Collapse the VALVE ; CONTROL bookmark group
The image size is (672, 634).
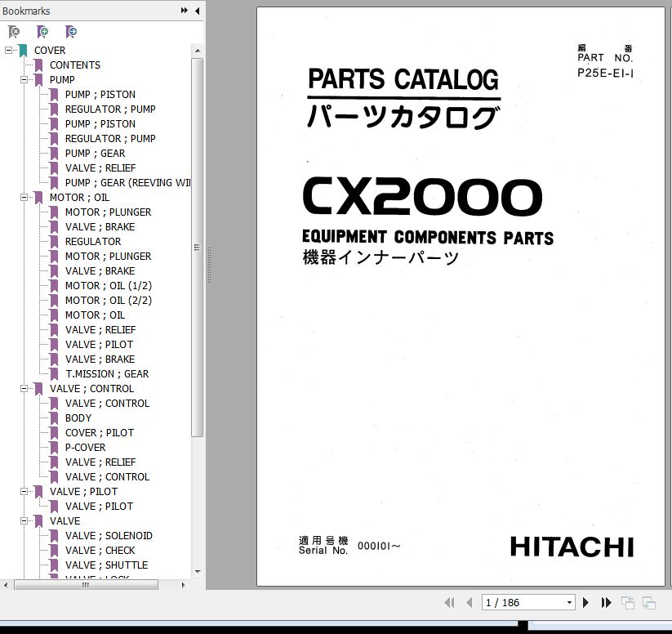tap(24, 389)
